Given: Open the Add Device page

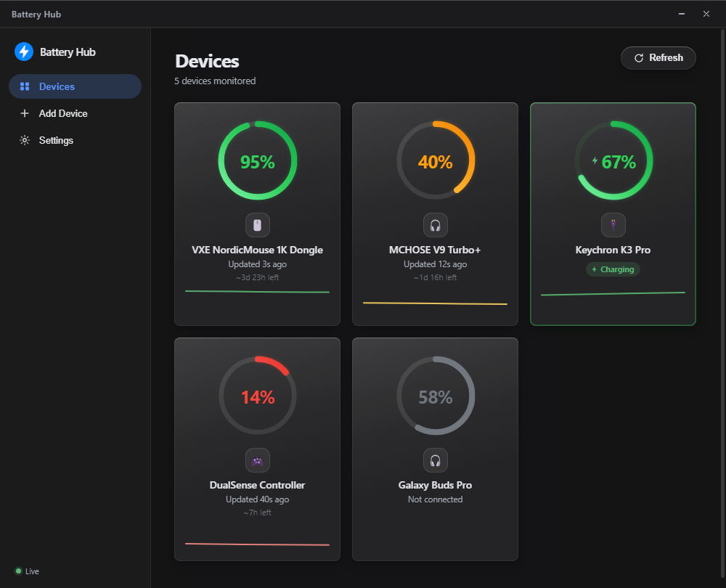Looking at the screenshot, I should click(x=75, y=113).
